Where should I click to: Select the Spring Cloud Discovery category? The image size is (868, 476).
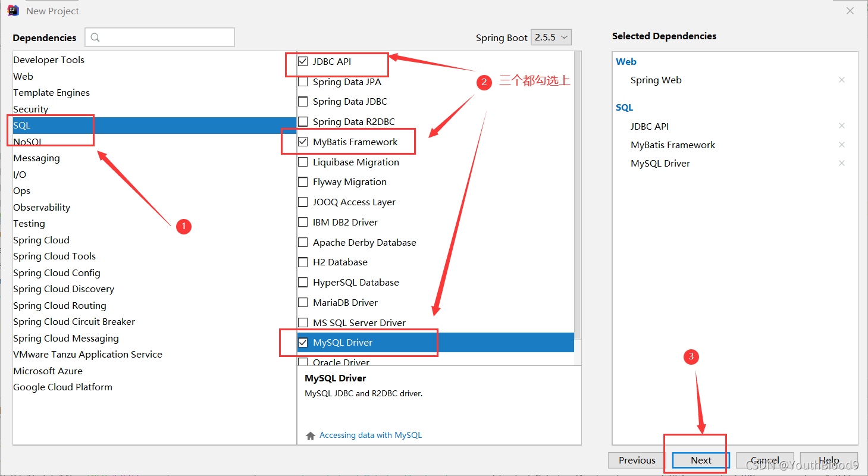coord(155,289)
